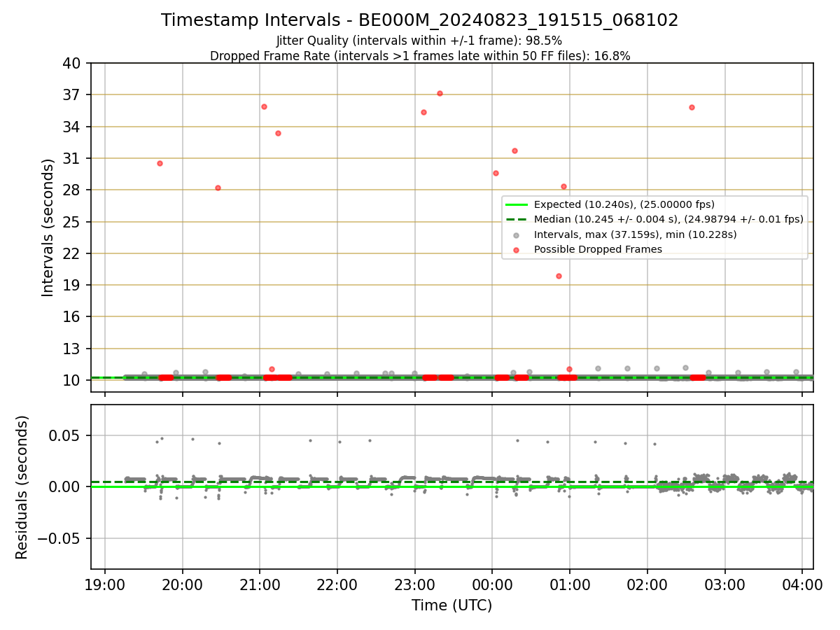The height and width of the screenshot is (630, 840).
Task: Click the Residuals (seconds) y-axis label
Action: pos(22,487)
